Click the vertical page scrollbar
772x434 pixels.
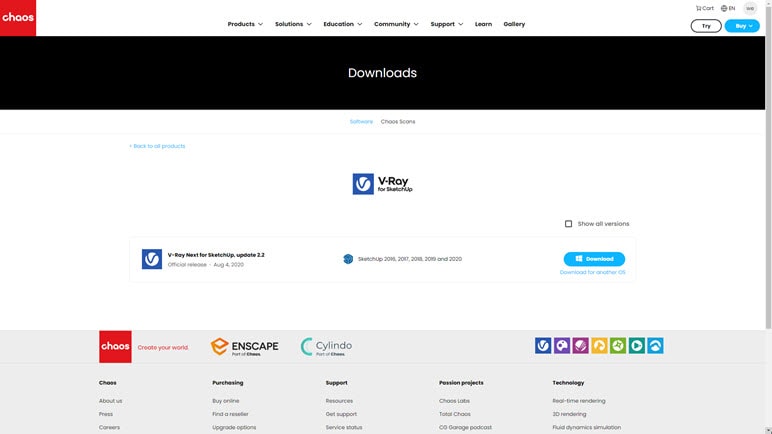769,167
